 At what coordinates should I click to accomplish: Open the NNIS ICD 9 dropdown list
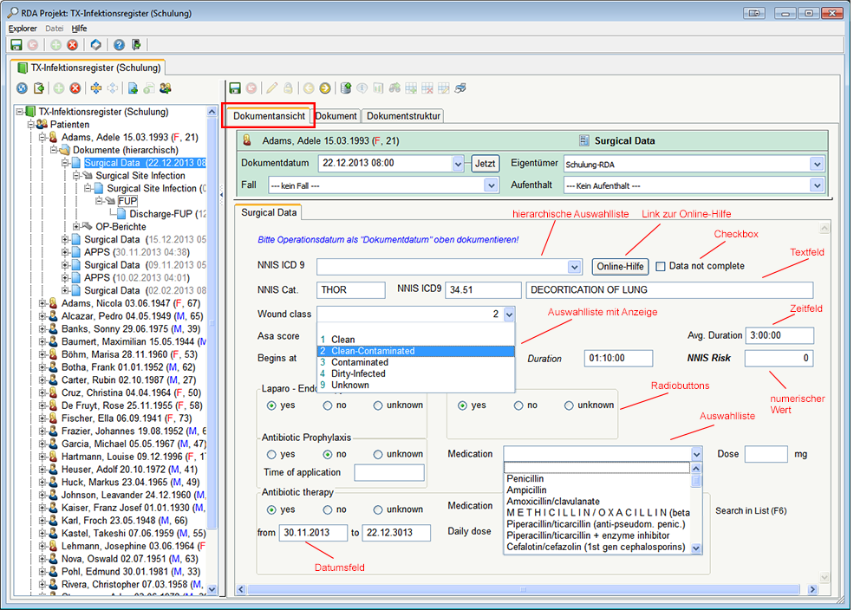573,267
